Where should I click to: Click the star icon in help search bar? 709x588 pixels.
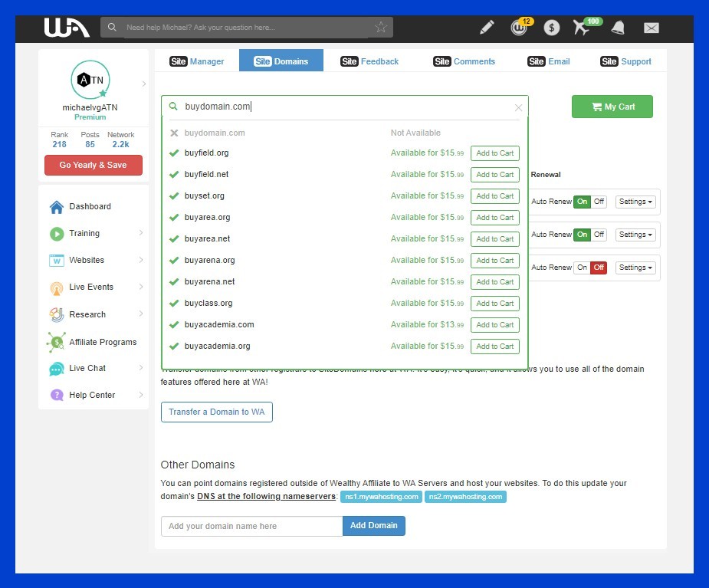coord(381,27)
